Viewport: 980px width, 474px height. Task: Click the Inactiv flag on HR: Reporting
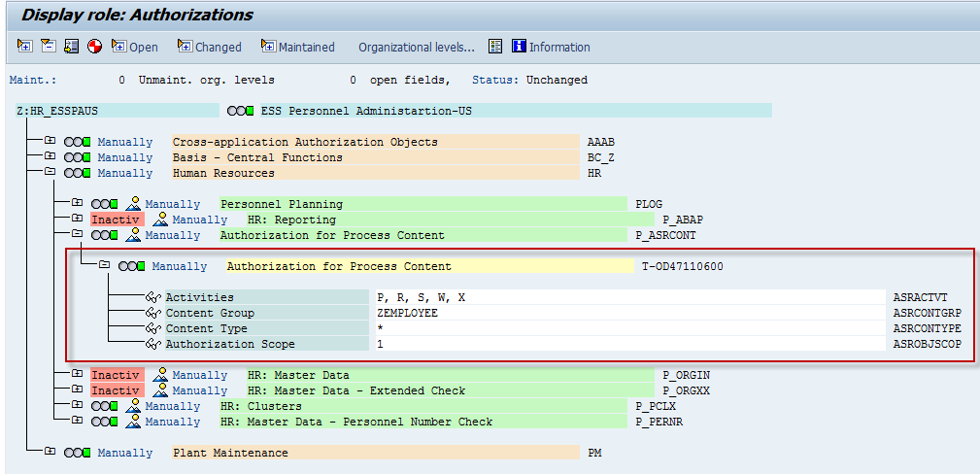coord(118,220)
